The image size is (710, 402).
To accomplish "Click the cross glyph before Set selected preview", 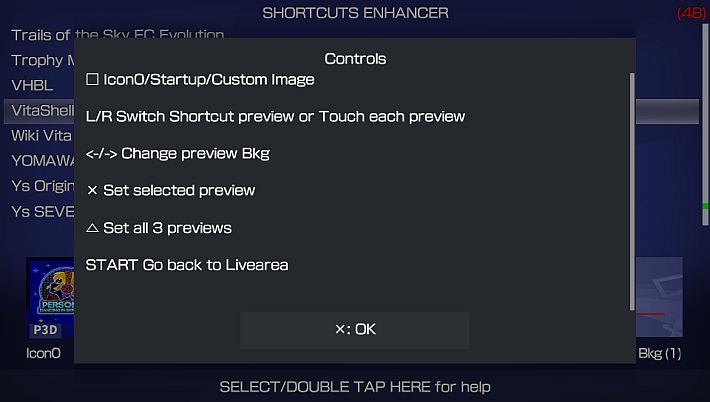I will tap(92, 191).
